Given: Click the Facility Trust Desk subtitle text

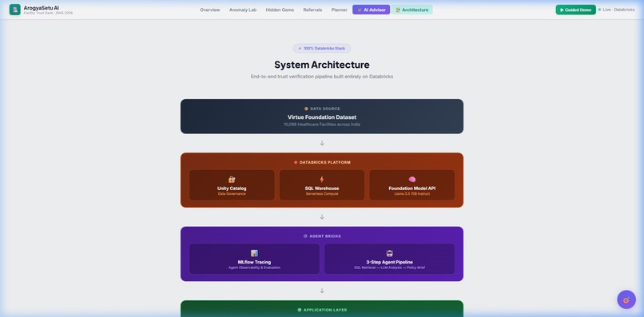Looking at the screenshot, I should pyautogui.click(x=48, y=13).
